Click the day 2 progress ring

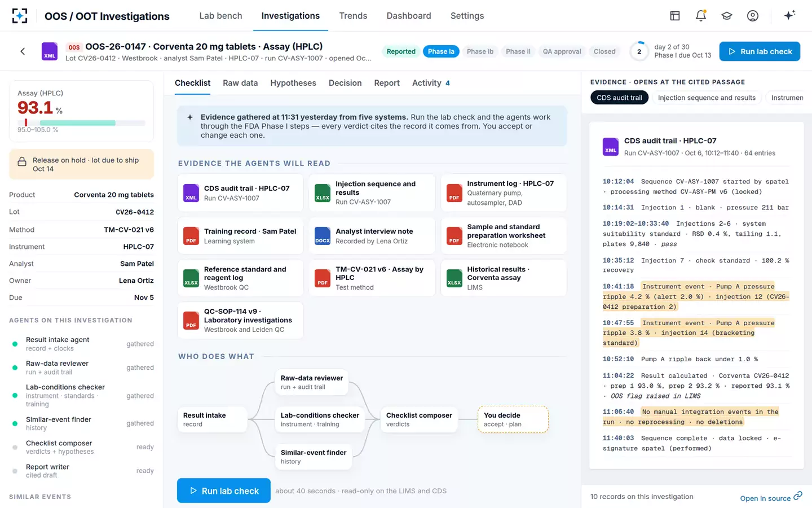[639, 51]
